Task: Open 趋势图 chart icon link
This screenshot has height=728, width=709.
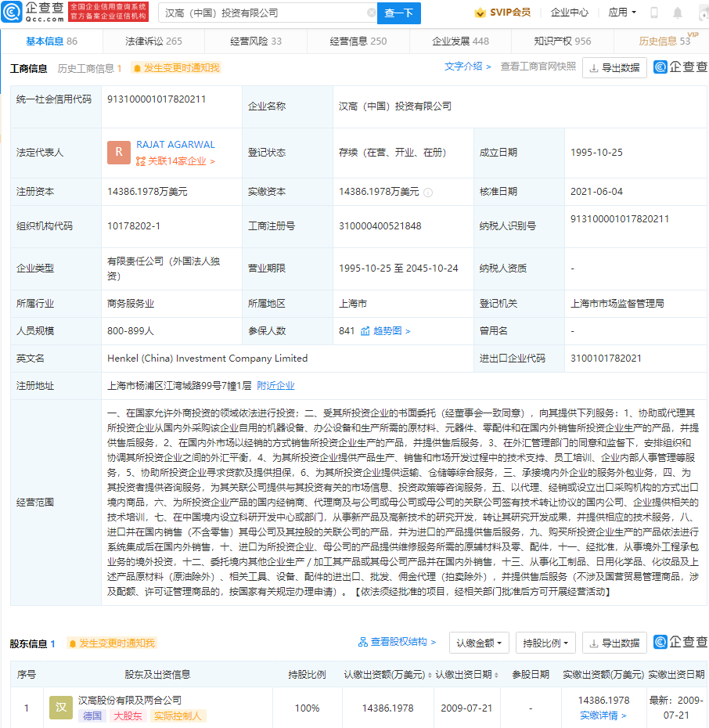Action: [x=385, y=331]
